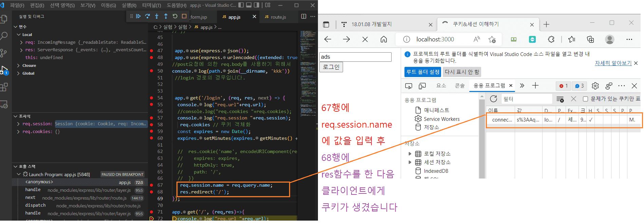The width and height of the screenshot is (644, 224).
Task: Toggle the breakpoint on line 54
Action: (151, 98)
